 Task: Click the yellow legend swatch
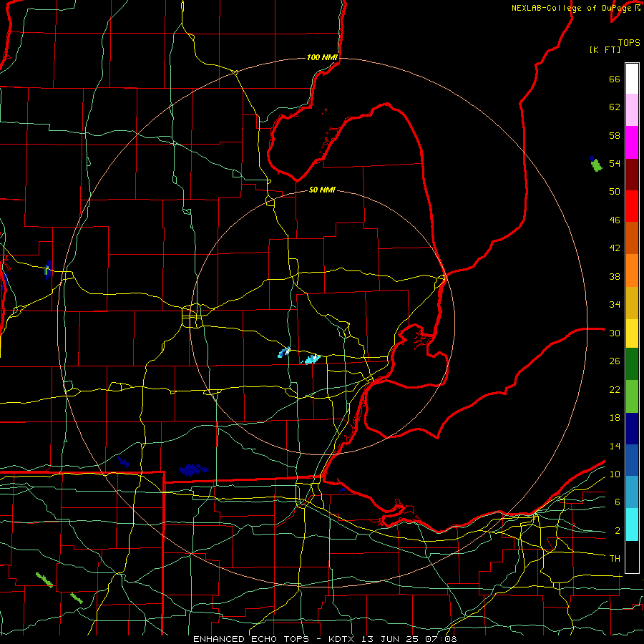coord(632,333)
